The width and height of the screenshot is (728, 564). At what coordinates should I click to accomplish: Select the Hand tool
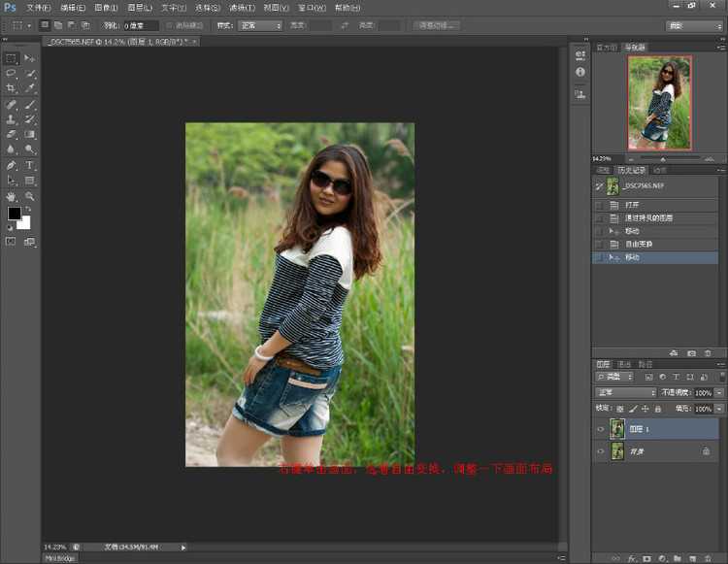click(x=11, y=196)
